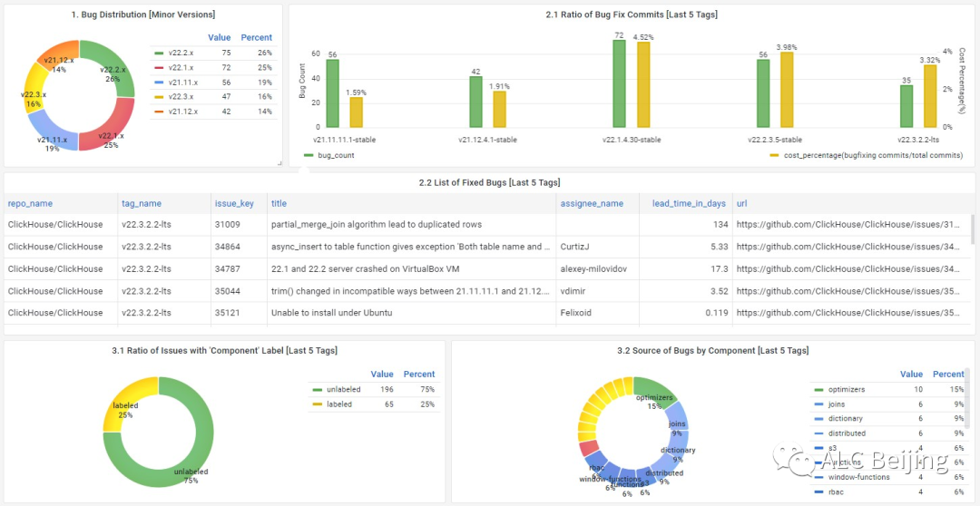Sort table by url column header
The width and height of the screenshot is (980, 506).
coord(742,203)
